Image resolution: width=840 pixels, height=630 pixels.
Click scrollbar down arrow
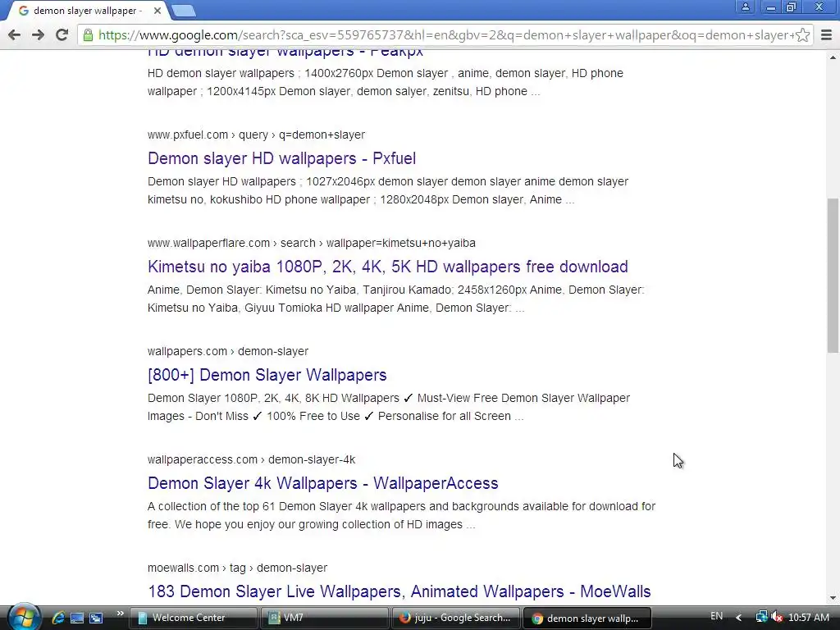pos(833,598)
